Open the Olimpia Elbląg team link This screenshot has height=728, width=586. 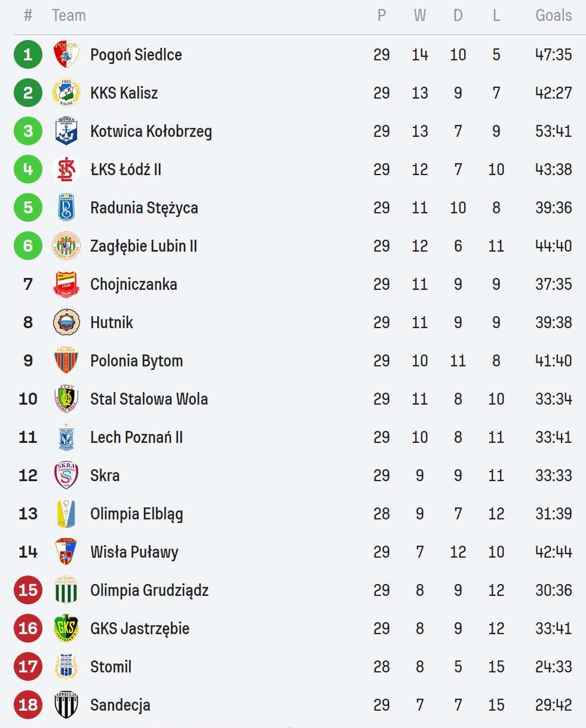[x=136, y=513]
